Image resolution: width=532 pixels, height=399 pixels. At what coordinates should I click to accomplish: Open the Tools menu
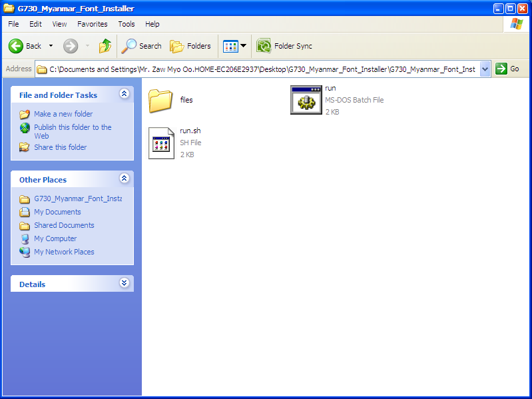click(127, 24)
